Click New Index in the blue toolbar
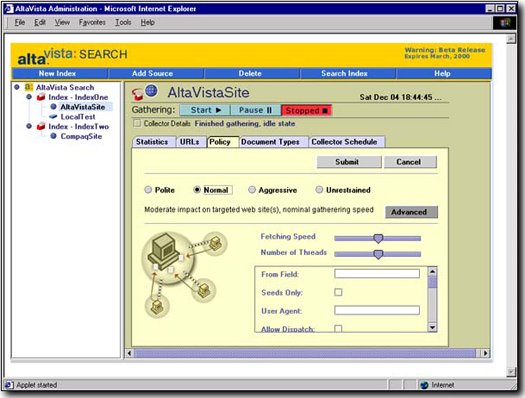The height and width of the screenshot is (398, 525). [60, 73]
